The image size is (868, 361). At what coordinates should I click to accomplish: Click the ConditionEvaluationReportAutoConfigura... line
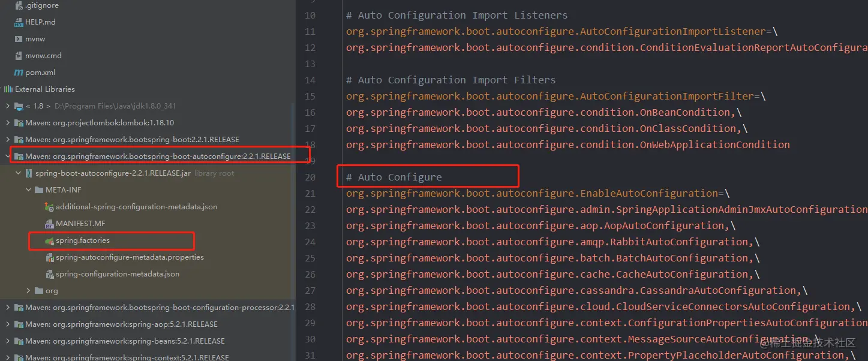click(606, 48)
